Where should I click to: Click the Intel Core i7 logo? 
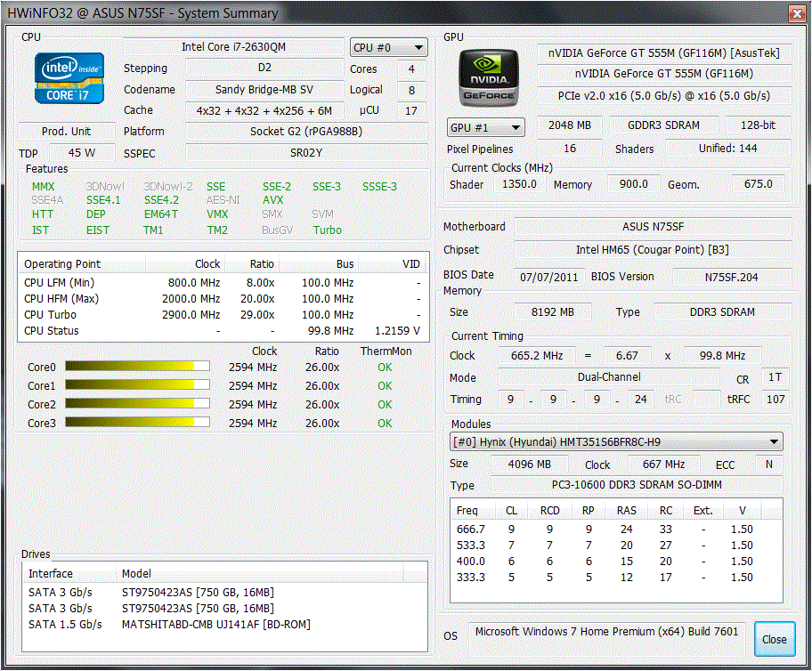[x=69, y=78]
